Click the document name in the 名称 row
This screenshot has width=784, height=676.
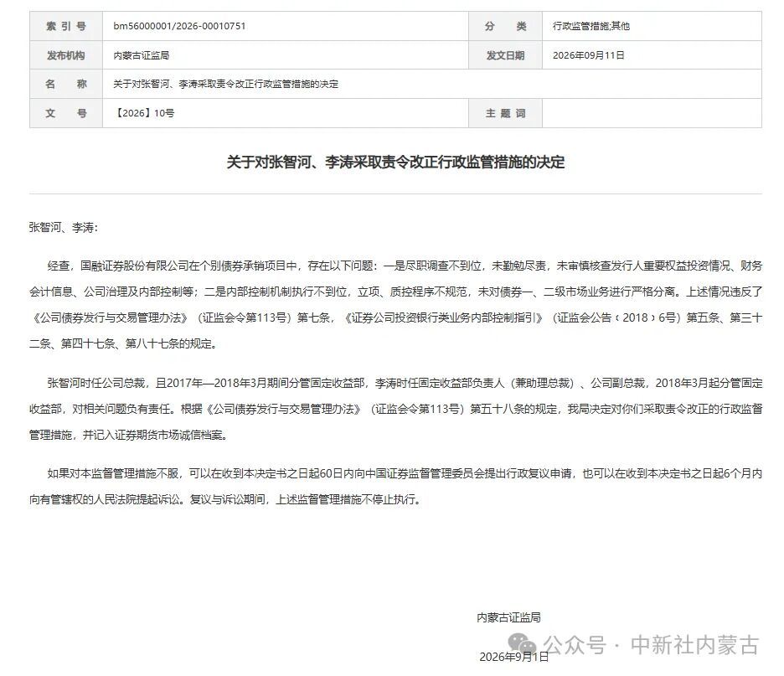tap(225, 84)
